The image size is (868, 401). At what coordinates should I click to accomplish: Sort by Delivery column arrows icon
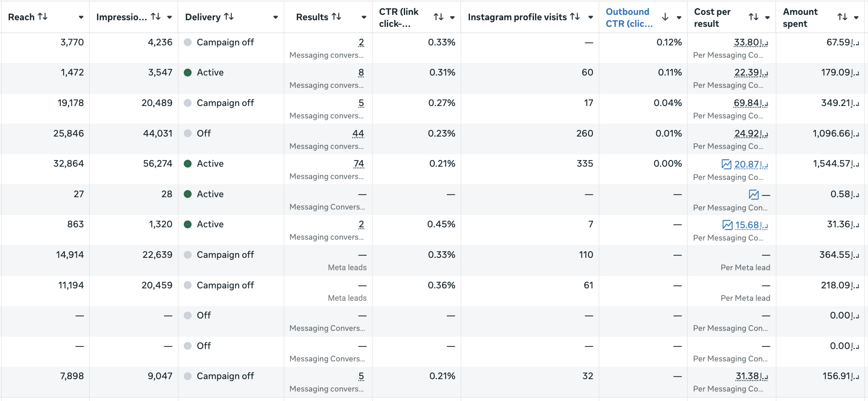[x=229, y=17]
